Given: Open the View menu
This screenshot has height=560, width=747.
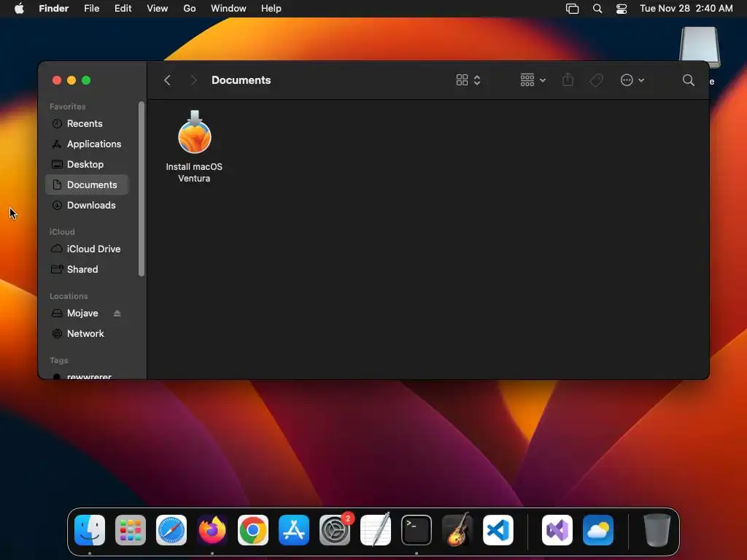Looking at the screenshot, I should coord(158,9).
